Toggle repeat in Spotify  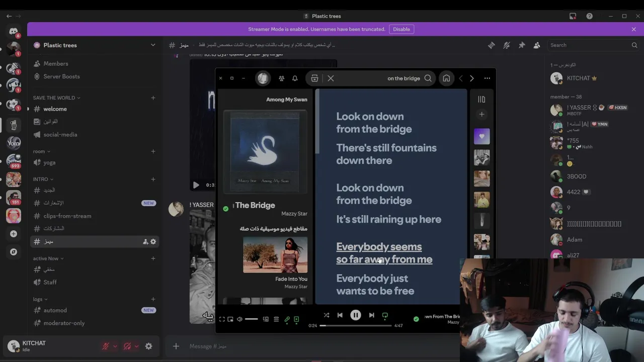[x=385, y=315]
